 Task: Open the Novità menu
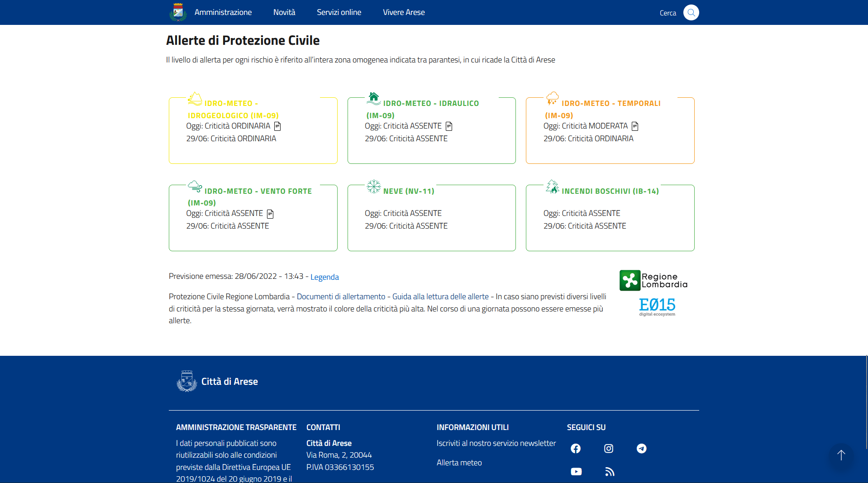(284, 12)
